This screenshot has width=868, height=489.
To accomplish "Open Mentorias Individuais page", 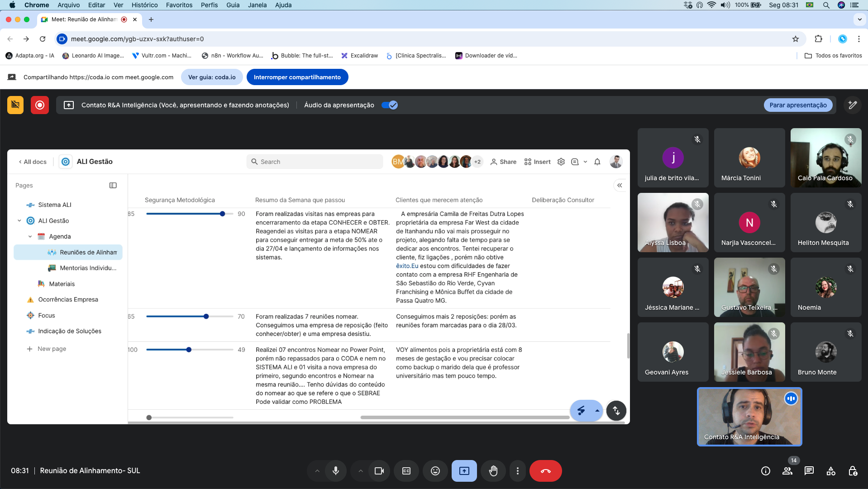I will (88, 268).
